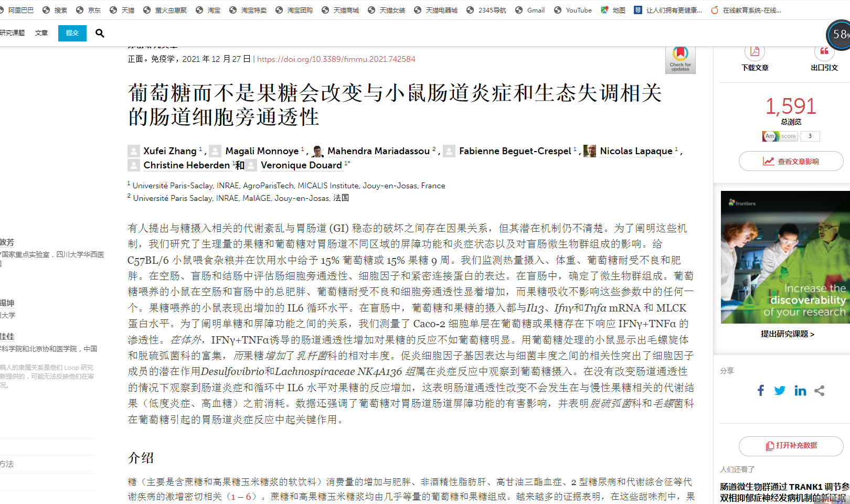Screen dimensions: 850x504
Task: Open author Xufei Zhang's profile link
Action: click(170, 151)
